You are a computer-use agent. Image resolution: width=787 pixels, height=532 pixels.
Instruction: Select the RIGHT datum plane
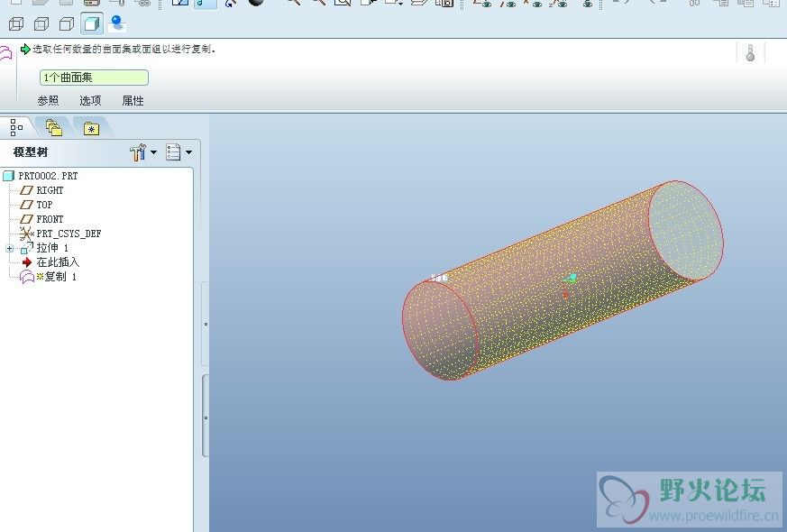coord(41,190)
